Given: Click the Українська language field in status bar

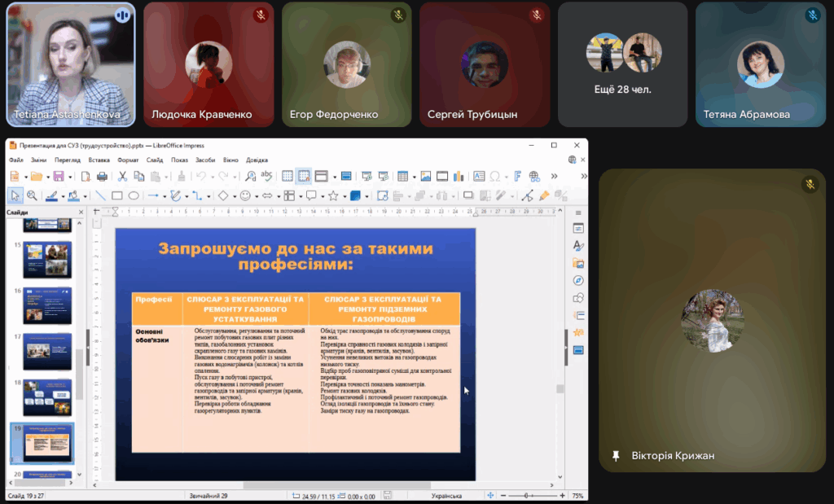Looking at the screenshot, I should (x=446, y=496).
